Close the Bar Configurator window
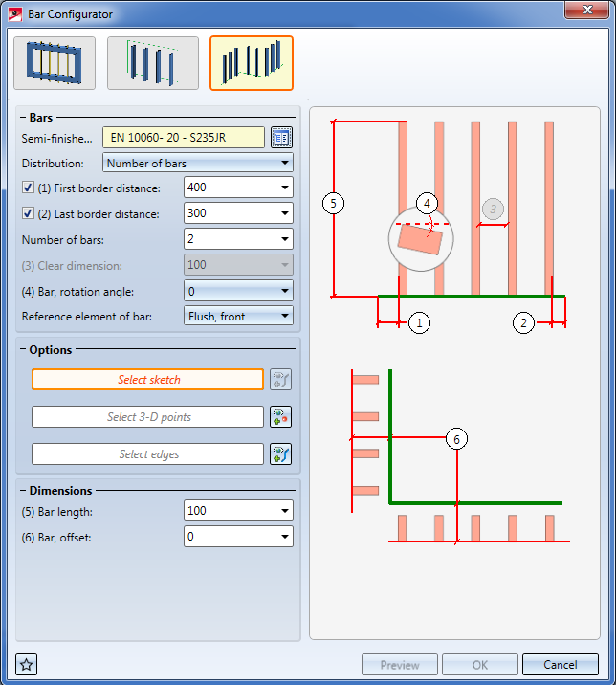This screenshot has width=616, height=685. [586, 10]
